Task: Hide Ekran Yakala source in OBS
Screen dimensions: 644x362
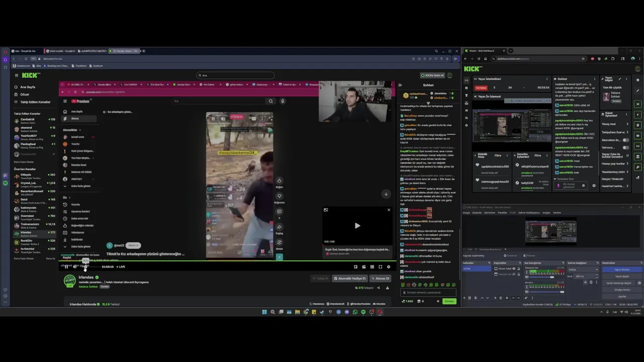Action: tap(514, 268)
